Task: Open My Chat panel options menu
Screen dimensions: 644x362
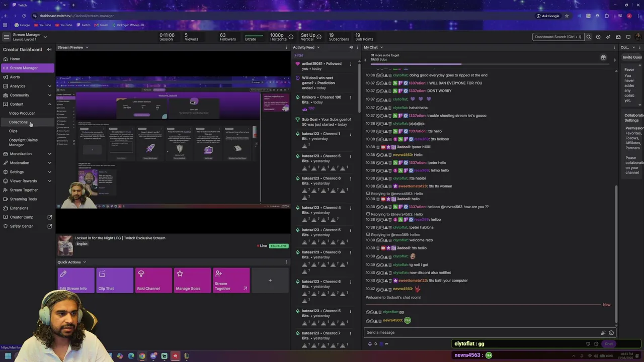Action: click(614, 47)
